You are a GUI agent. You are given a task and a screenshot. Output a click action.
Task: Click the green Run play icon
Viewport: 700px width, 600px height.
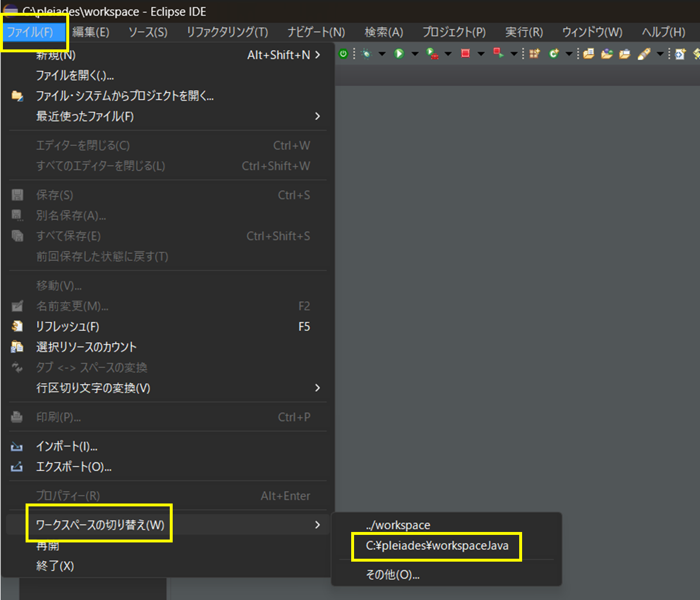pos(399,53)
